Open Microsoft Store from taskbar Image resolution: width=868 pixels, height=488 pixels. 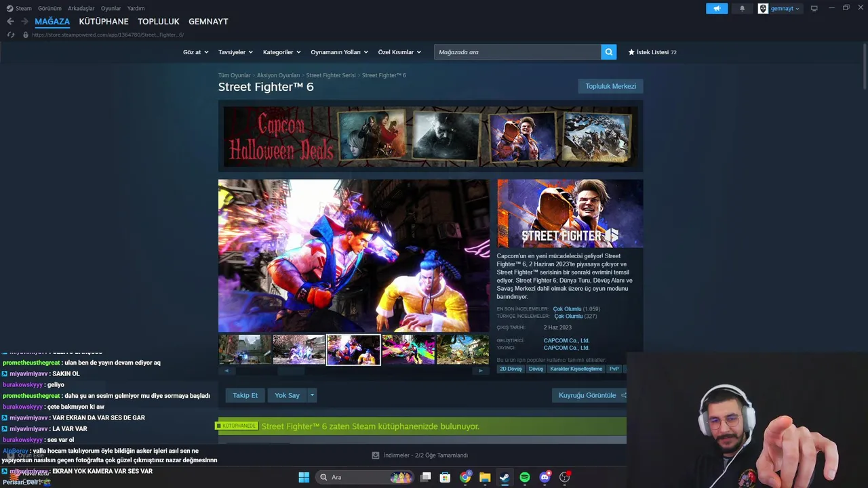point(445,477)
